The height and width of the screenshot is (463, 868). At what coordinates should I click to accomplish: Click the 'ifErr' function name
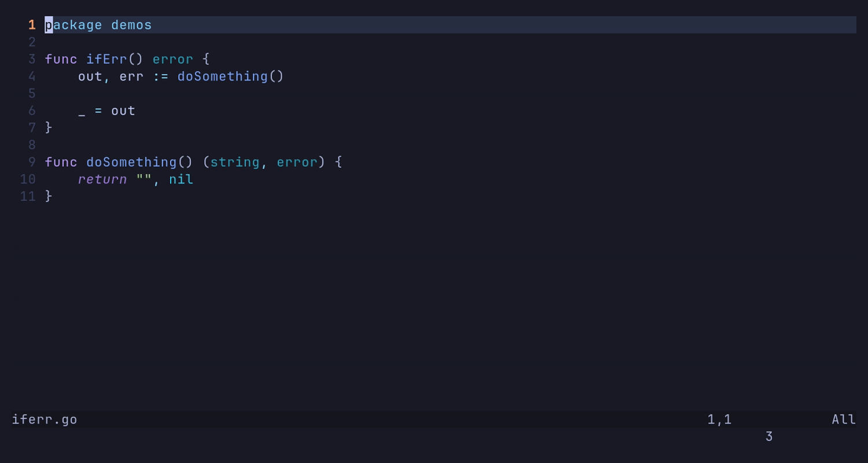(106, 59)
